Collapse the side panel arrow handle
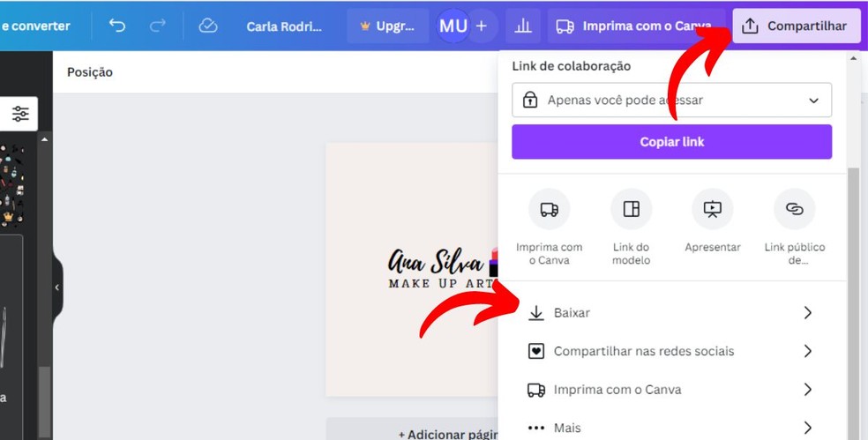Image resolution: width=868 pixels, height=440 pixels. pos(57,287)
